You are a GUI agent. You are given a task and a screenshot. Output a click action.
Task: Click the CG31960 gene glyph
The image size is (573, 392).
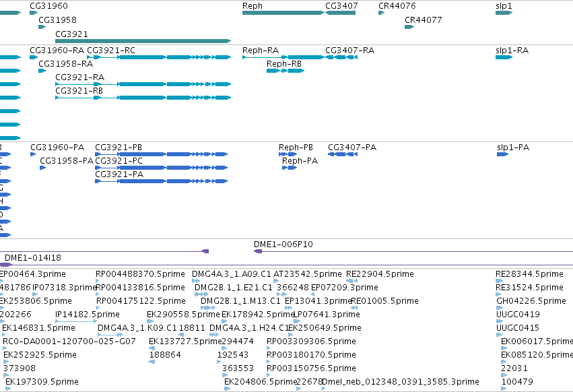34,13
